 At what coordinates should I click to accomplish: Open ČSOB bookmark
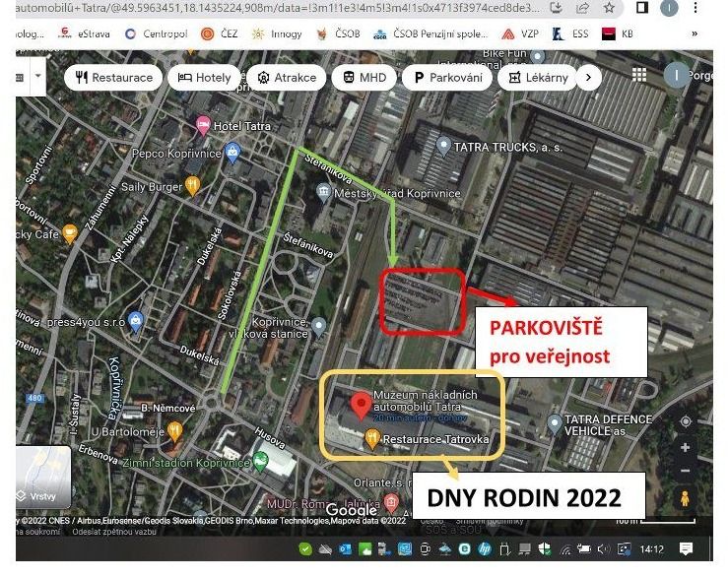coord(338,33)
